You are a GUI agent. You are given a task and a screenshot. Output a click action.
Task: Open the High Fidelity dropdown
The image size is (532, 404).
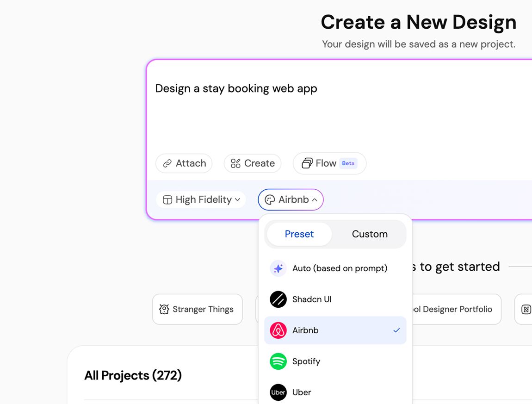tap(201, 200)
